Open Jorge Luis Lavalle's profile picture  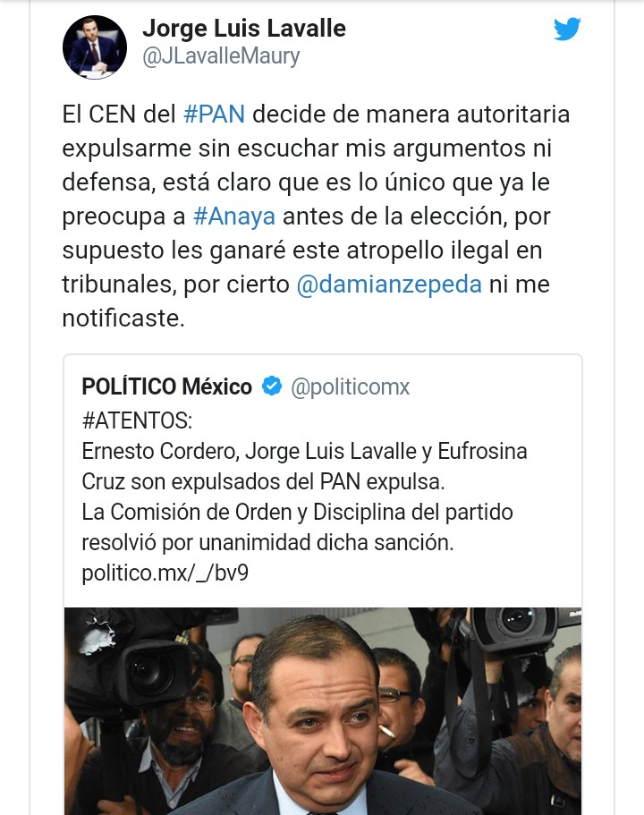tap(94, 47)
